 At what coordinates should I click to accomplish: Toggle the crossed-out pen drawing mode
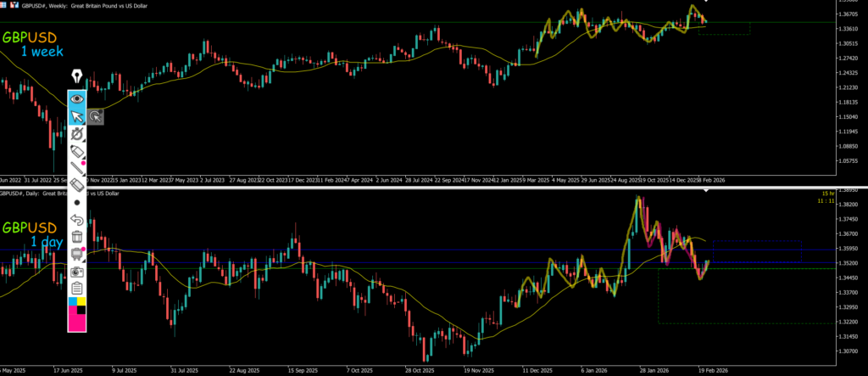click(77, 134)
